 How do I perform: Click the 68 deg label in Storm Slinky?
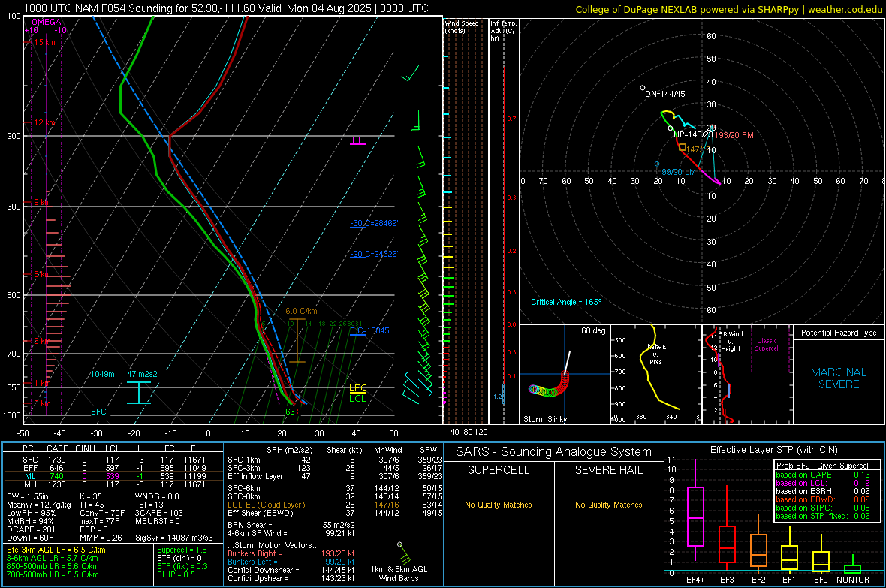click(593, 330)
